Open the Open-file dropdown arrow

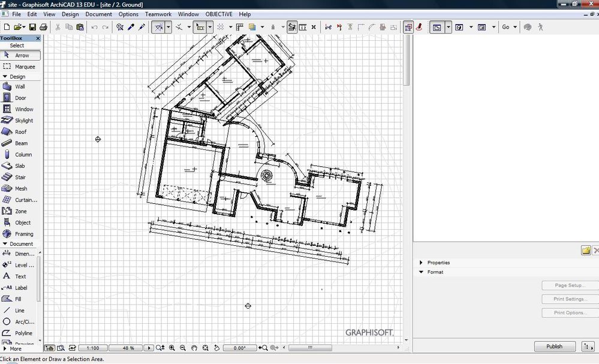(24, 27)
